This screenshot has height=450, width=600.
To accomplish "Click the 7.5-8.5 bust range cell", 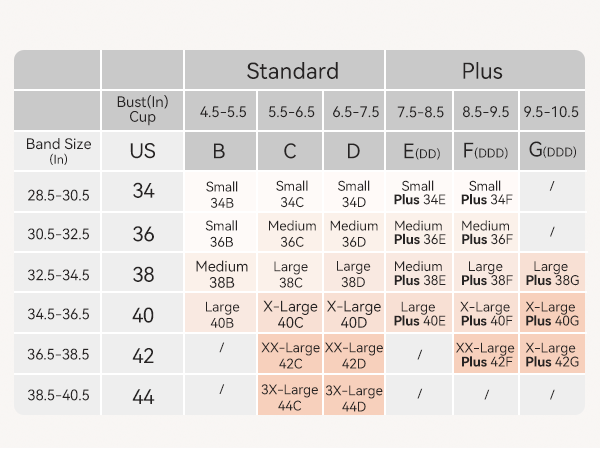I will click(x=418, y=111).
